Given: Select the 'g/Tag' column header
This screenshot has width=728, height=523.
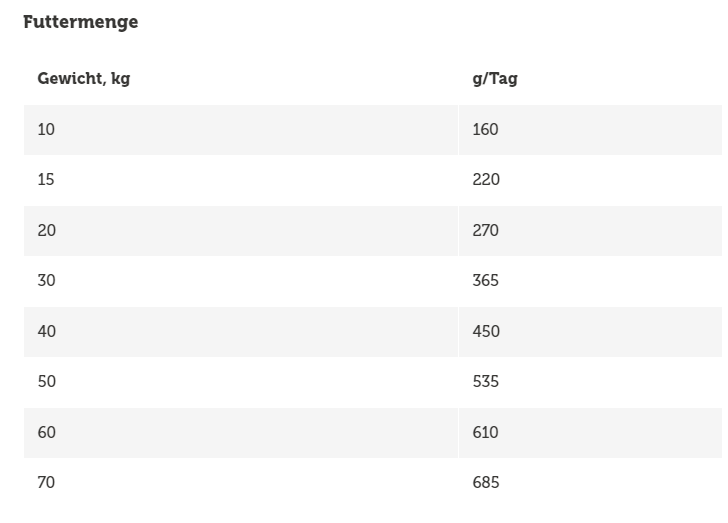Looking at the screenshot, I should click(x=494, y=79).
